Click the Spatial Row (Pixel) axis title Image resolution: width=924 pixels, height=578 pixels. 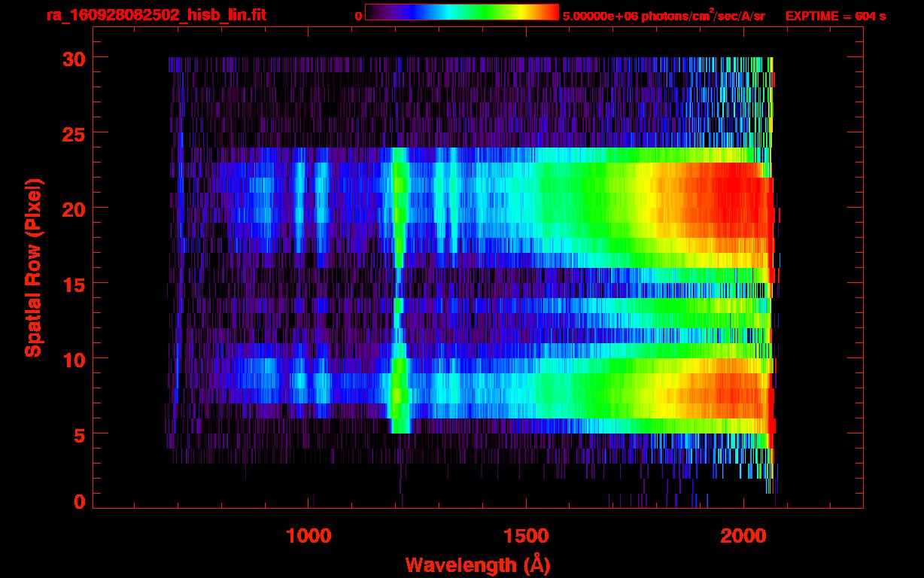(33, 267)
